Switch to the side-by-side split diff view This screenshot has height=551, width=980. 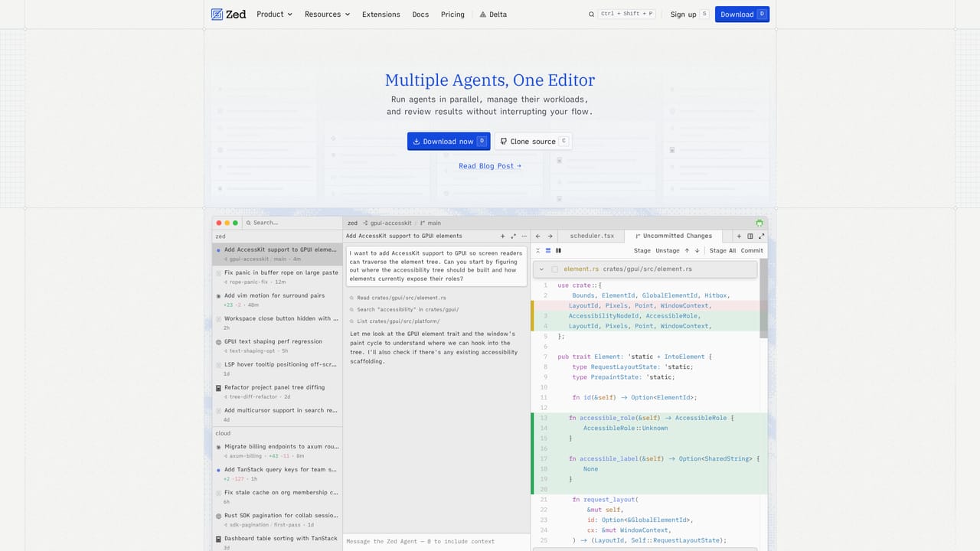558,250
